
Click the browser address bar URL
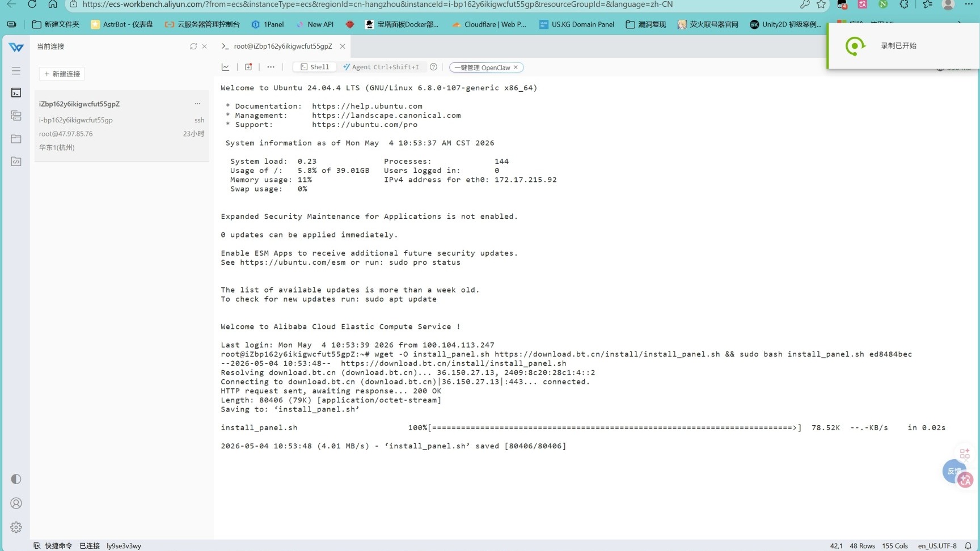pos(378,5)
